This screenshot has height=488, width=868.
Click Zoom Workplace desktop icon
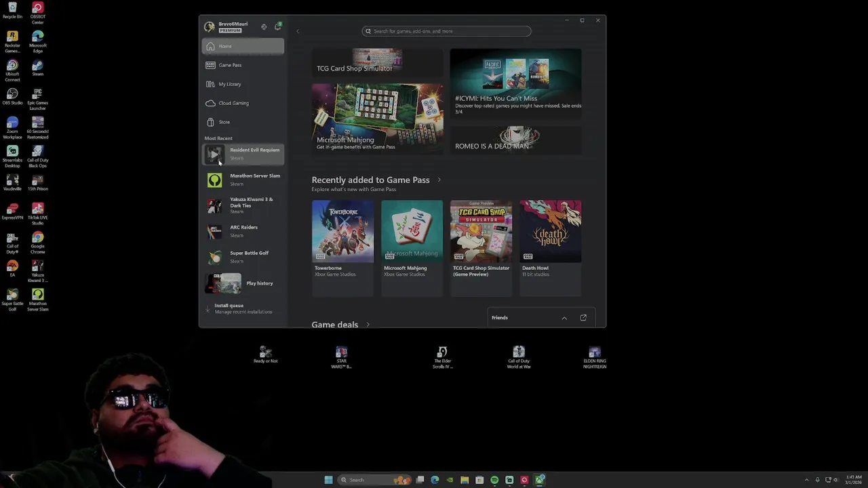[12, 128]
